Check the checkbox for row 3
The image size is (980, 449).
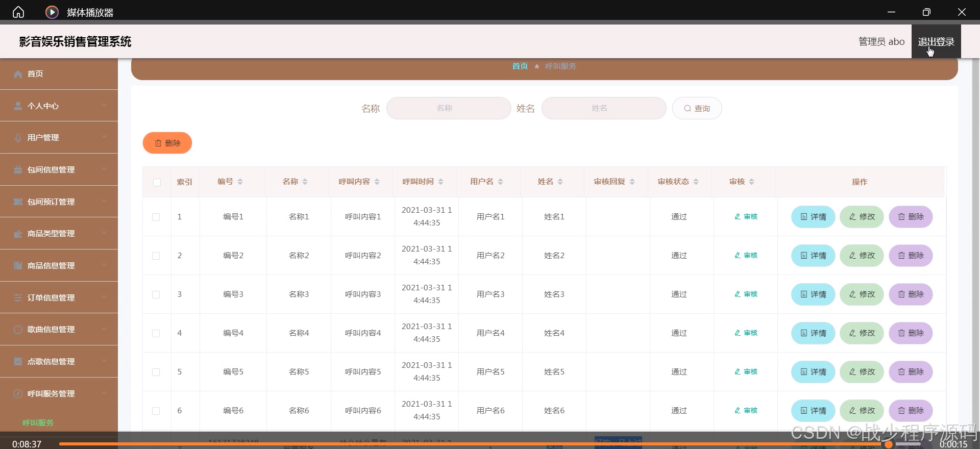[x=156, y=294]
